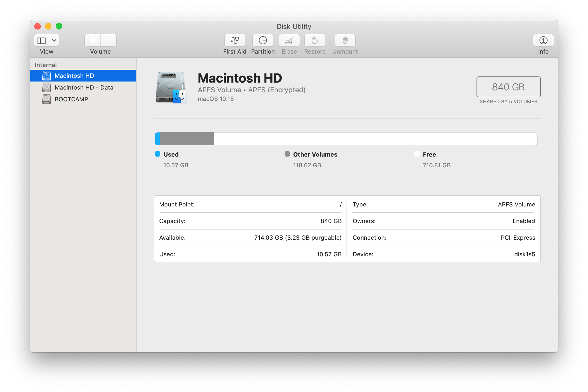Click the disk usage bar
This screenshot has height=392, width=588.
[346, 139]
